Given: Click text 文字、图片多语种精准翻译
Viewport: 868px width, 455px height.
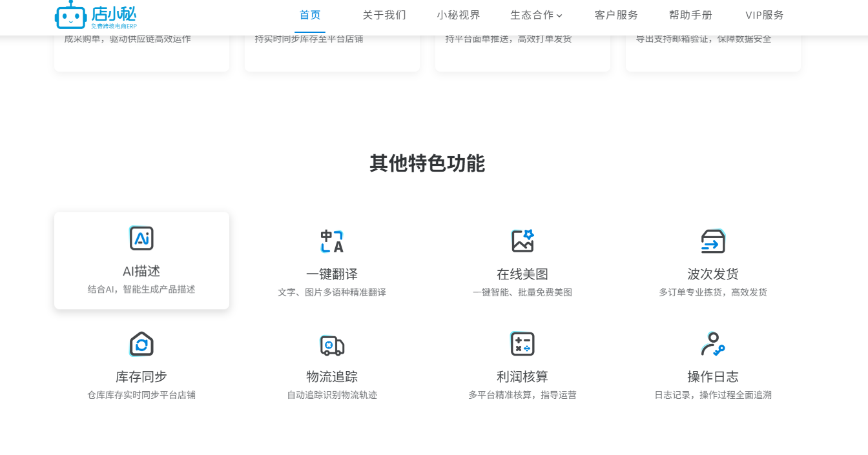Looking at the screenshot, I should 332,292.
